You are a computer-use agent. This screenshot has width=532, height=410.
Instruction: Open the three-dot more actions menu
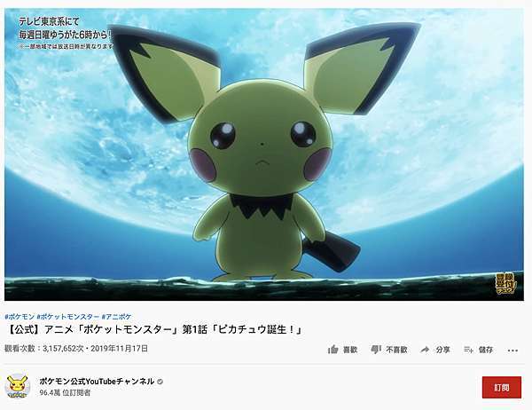[x=512, y=351]
